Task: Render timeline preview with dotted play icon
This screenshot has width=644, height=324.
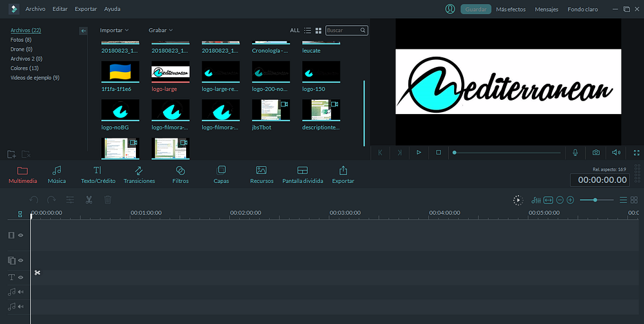Action: (x=518, y=200)
